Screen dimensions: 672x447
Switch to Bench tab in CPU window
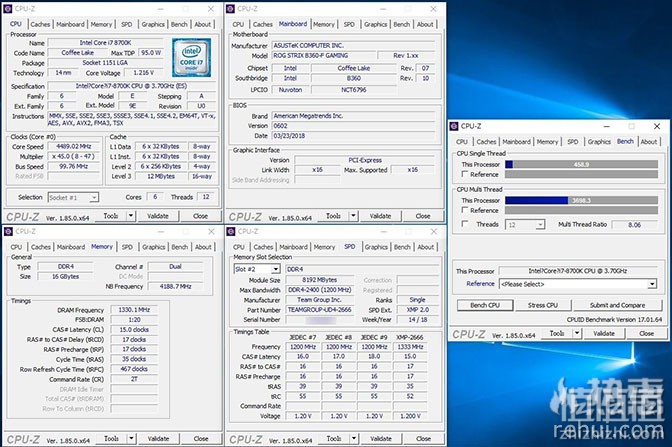pos(179,24)
